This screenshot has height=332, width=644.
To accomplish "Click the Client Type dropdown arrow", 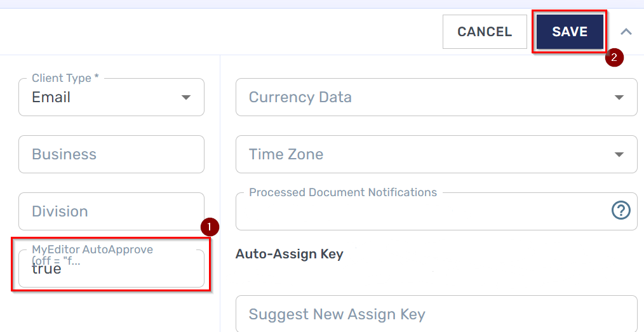I will 186,98.
